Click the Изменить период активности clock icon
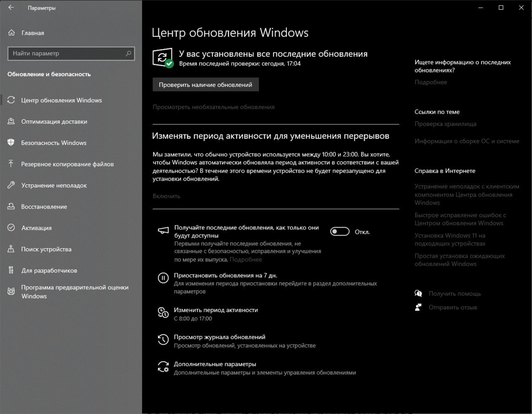The width and height of the screenshot is (532, 414). [163, 312]
